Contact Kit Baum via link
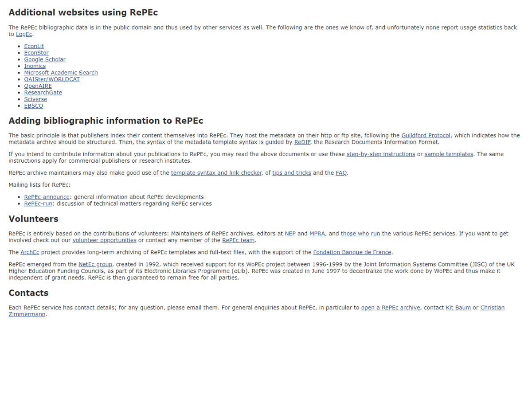Image resolution: width=532 pixels, height=399 pixels. 458,308
